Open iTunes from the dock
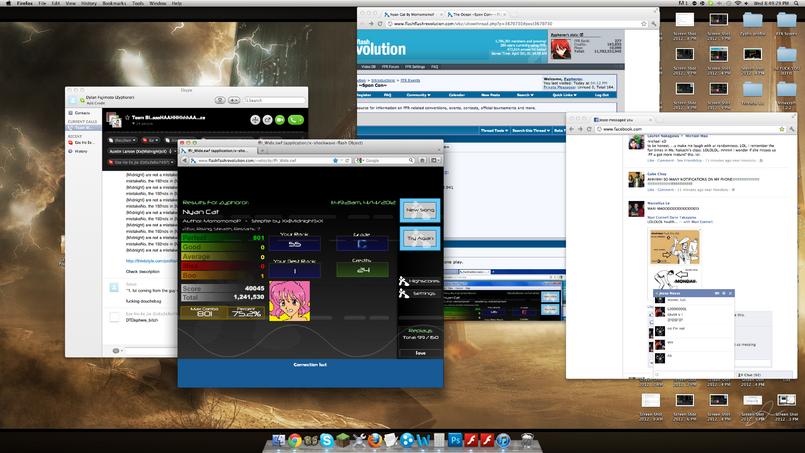The height and width of the screenshot is (453, 805). [x=503, y=440]
